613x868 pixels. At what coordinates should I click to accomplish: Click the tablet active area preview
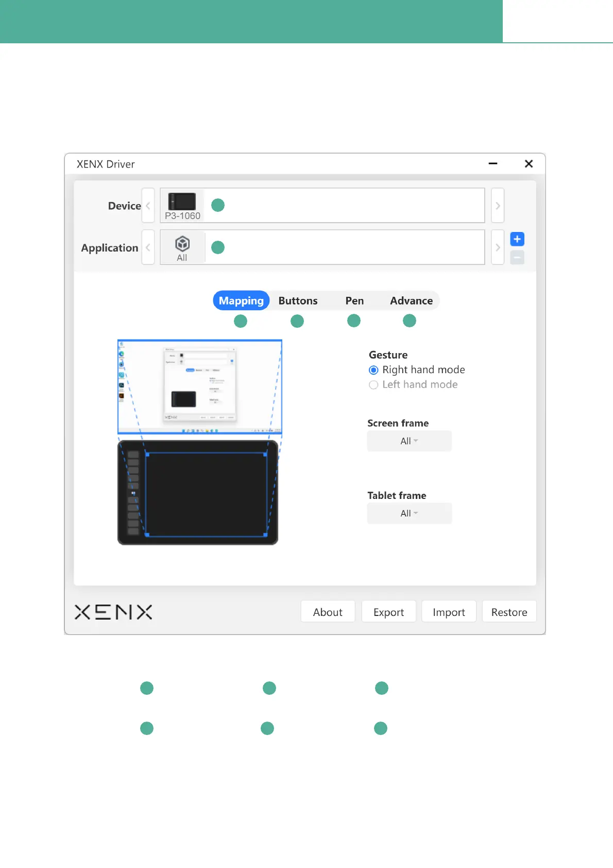pyautogui.click(x=206, y=495)
